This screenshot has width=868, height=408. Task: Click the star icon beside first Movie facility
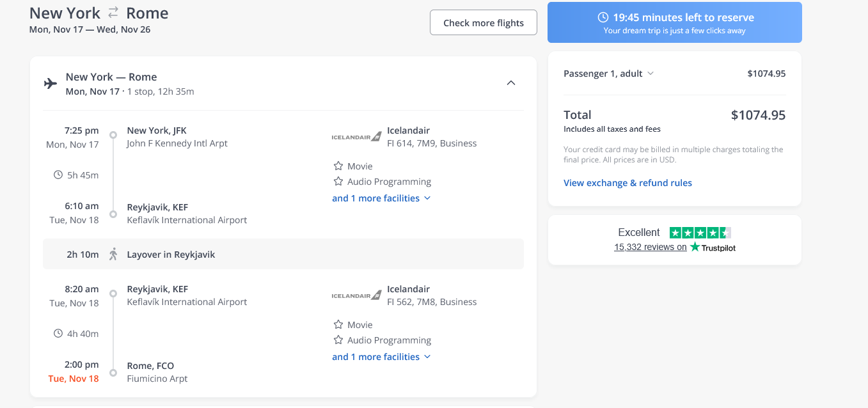338,166
